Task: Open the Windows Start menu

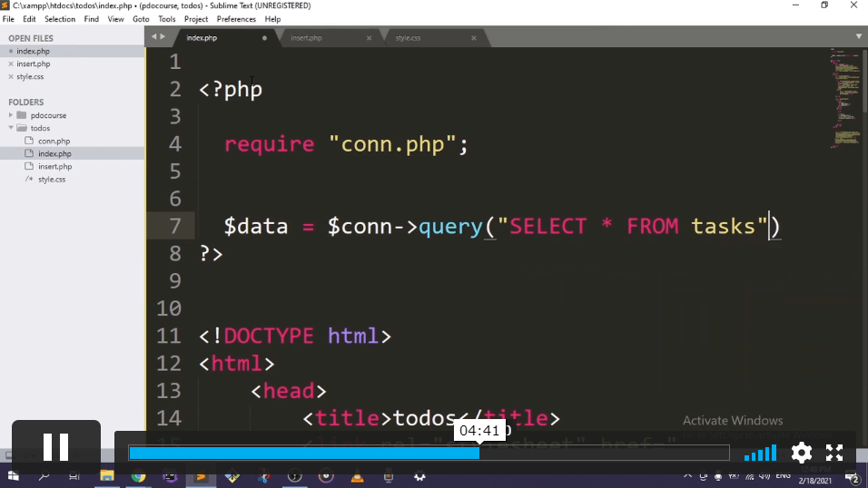Action: coord(13,476)
